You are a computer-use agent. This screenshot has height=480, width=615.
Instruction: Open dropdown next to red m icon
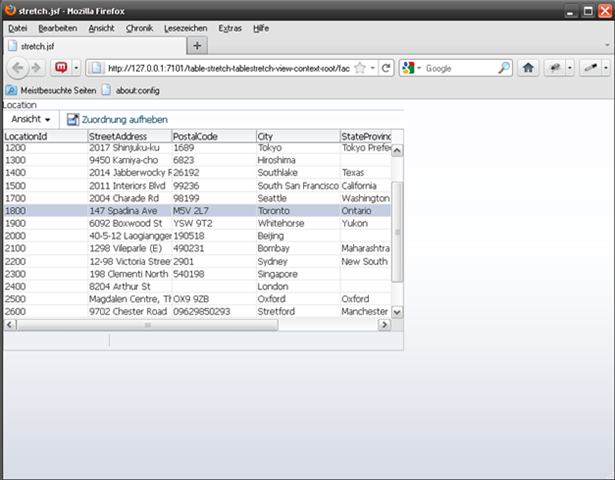coord(76,68)
